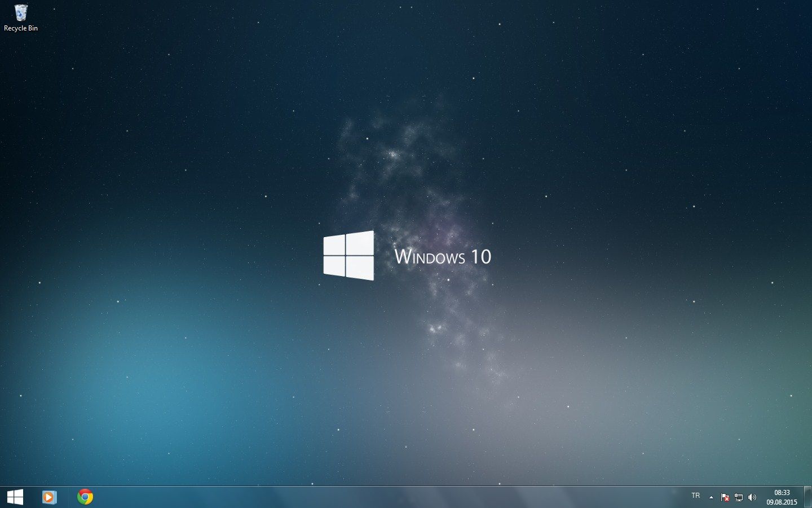The image size is (812, 508).
Task: Select the Recycle Bin desktop icon
Action: point(21,17)
